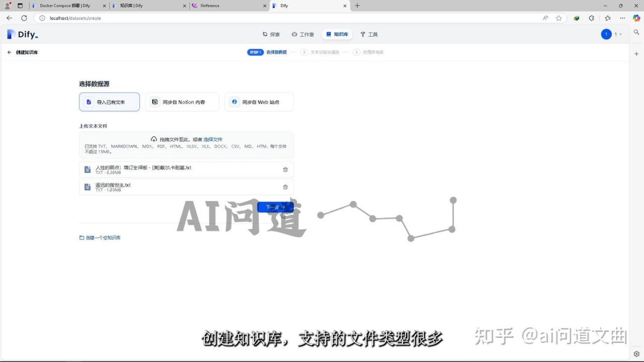Click the 下一步 next button
The image size is (644, 362).
[275, 207]
